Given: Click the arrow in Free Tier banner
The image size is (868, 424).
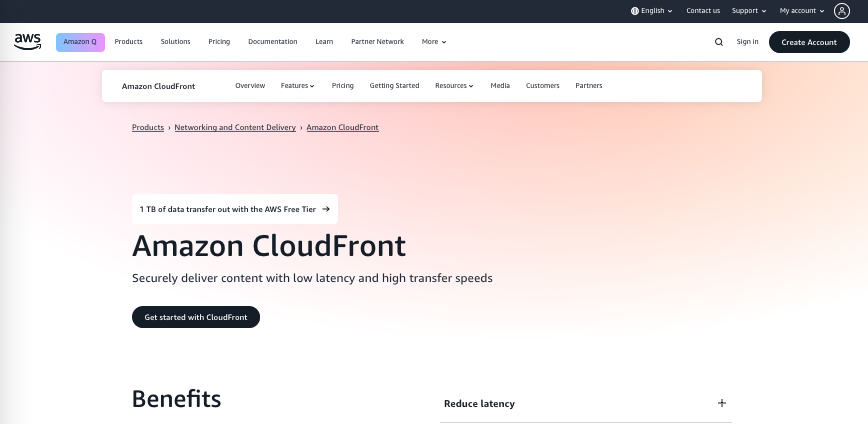Looking at the screenshot, I should 326,209.
